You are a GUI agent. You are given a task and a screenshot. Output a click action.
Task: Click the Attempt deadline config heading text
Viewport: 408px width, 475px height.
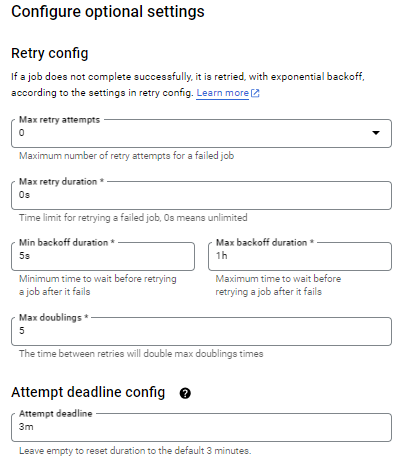click(x=88, y=392)
